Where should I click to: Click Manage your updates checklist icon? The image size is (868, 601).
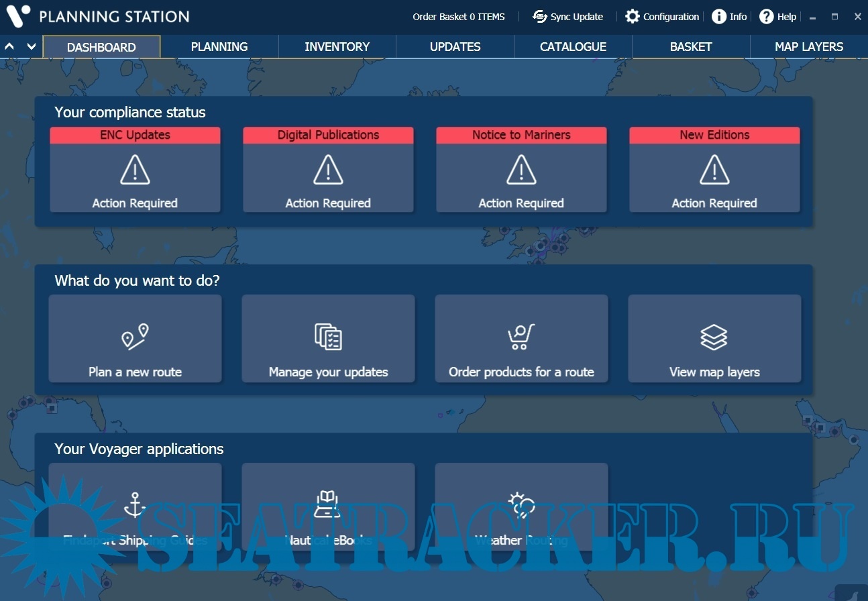pos(328,336)
